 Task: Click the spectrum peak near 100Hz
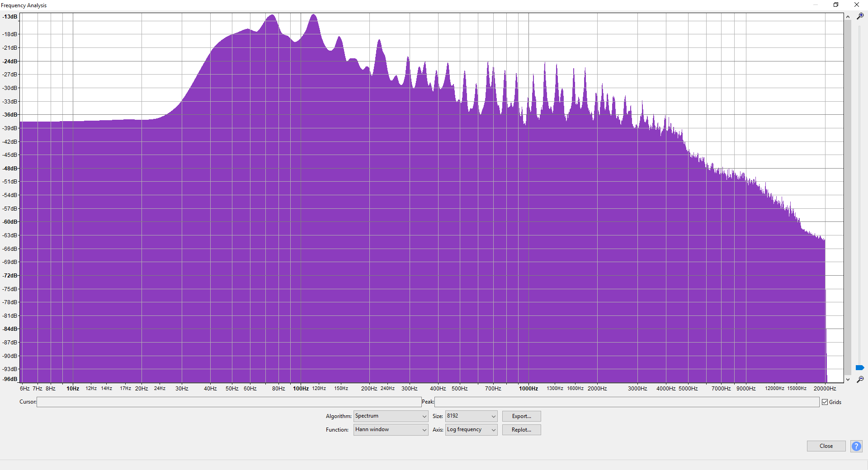coord(313,15)
